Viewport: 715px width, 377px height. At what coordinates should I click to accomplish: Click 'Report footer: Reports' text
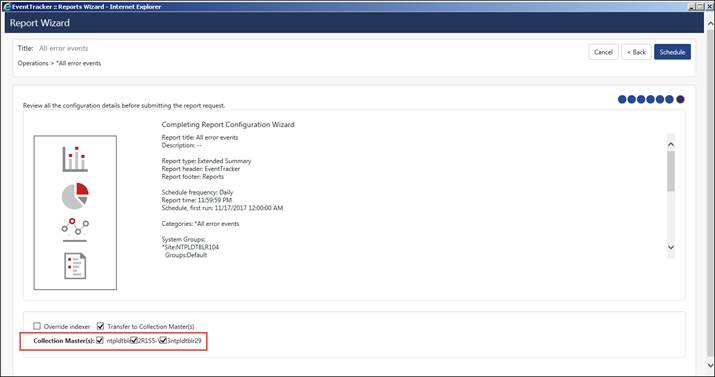[192, 176]
